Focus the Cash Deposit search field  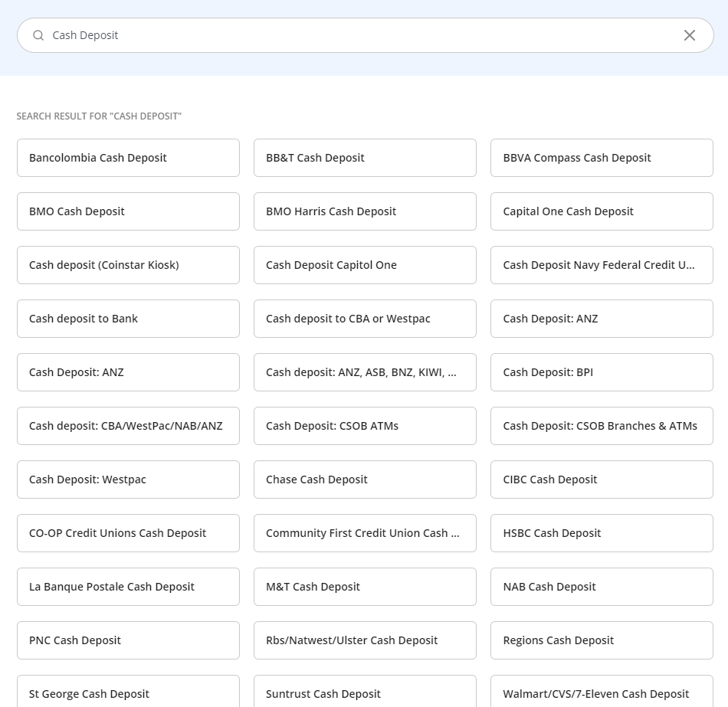click(x=365, y=35)
